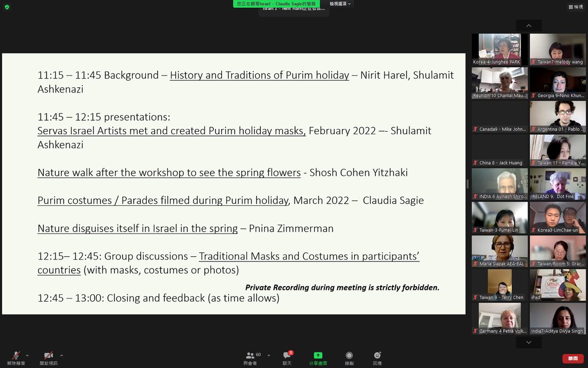
Task: Select Reunion 10 Chantal video thumbnail
Action: 499,83
